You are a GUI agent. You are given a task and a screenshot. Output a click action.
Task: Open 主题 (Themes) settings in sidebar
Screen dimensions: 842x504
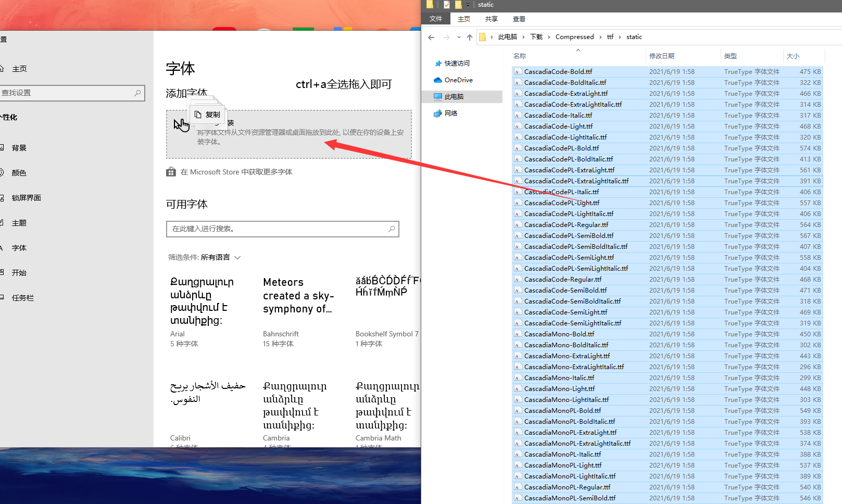coord(19,222)
